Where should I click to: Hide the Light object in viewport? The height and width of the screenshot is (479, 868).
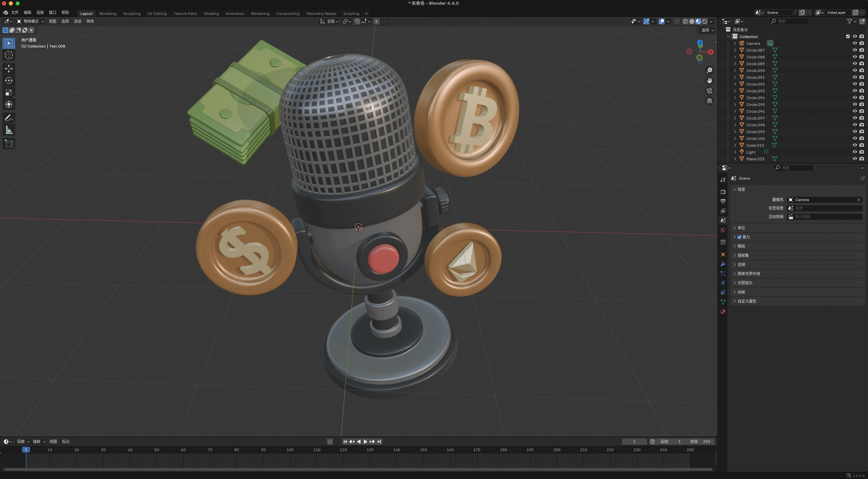(854, 152)
